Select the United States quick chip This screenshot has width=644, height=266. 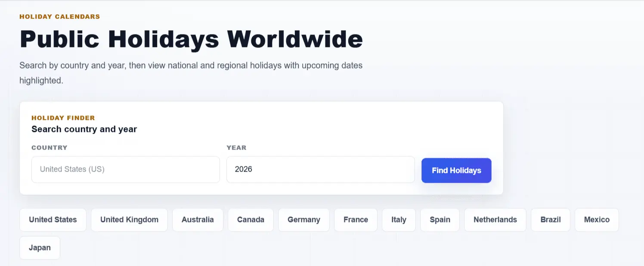[53, 220]
